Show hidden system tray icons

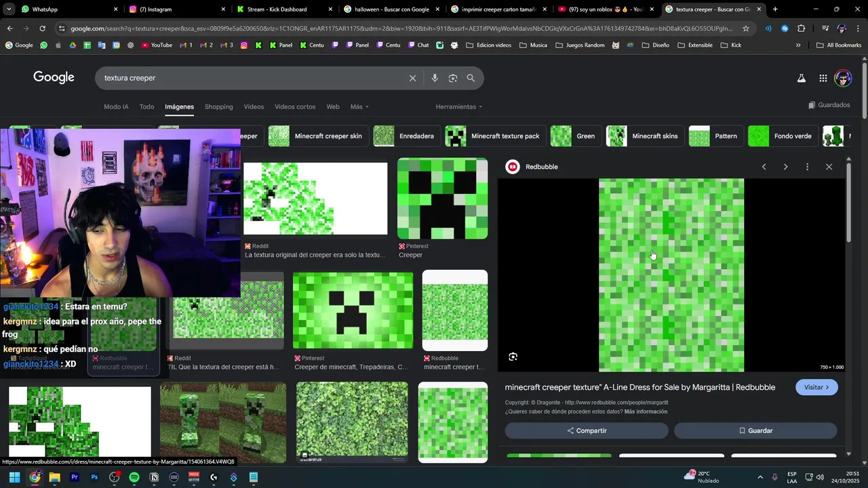(x=759, y=477)
